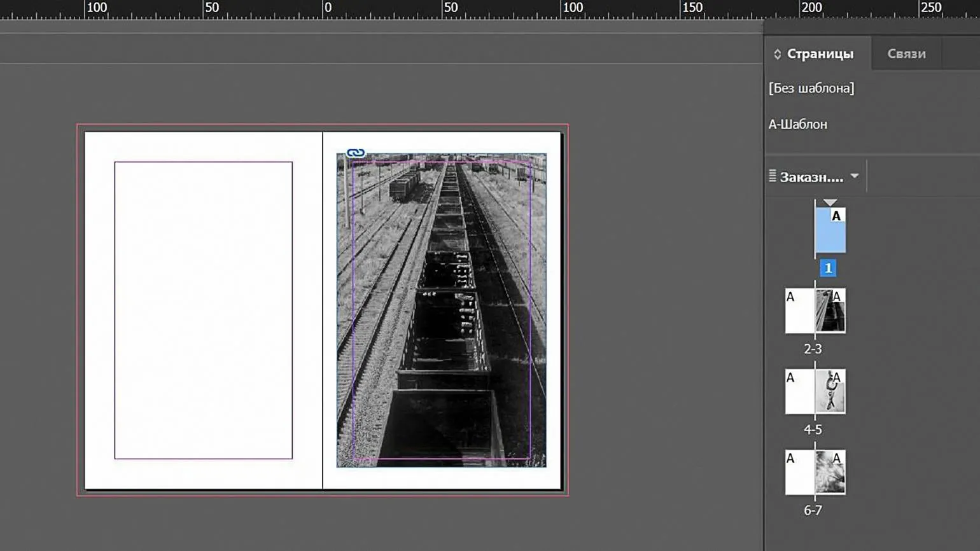The image size is (980, 551).
Task: Switch to the Связи tab
Action: click(x=906, y=54)
